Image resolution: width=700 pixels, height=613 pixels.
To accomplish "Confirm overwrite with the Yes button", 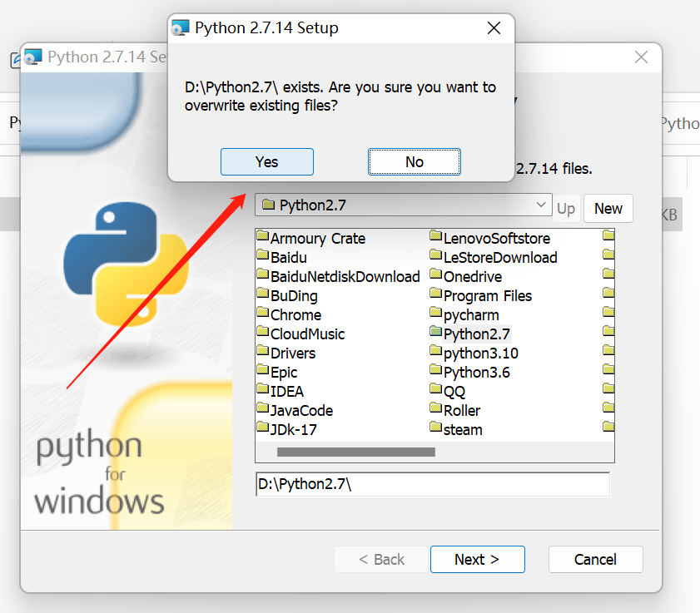I will pyautogui.click(x=266, y=162).
